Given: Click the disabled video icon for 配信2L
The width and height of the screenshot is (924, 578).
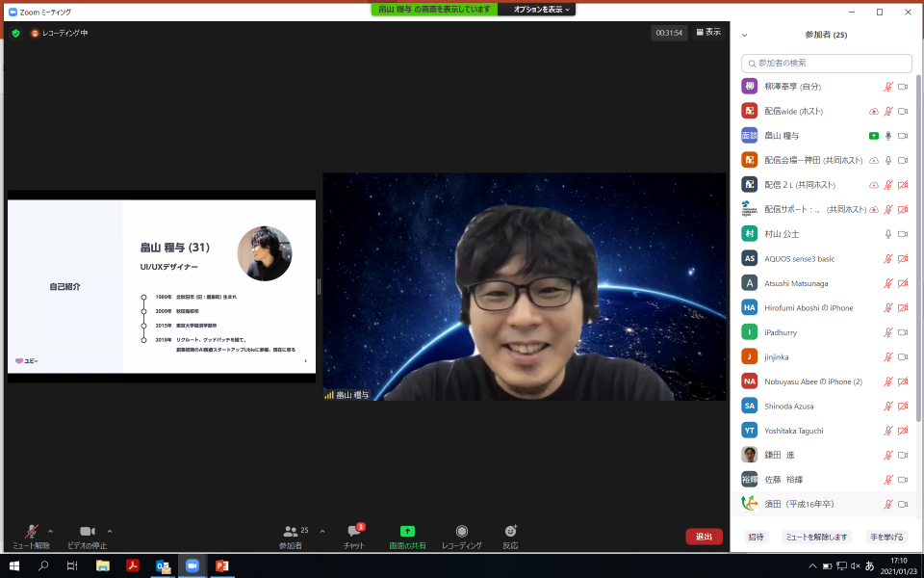Looking at the screenshot, I should (903, 185).
